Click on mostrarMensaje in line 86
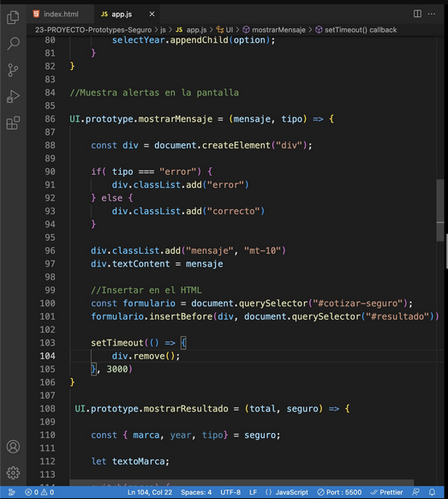The height and width of the screenshot is (499, 448). point(176,119)
